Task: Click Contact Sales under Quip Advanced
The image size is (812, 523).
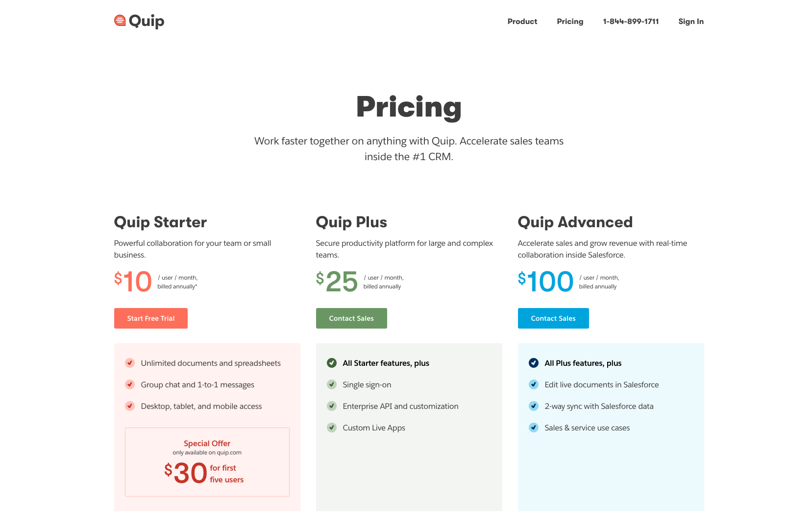Action: 553,318
